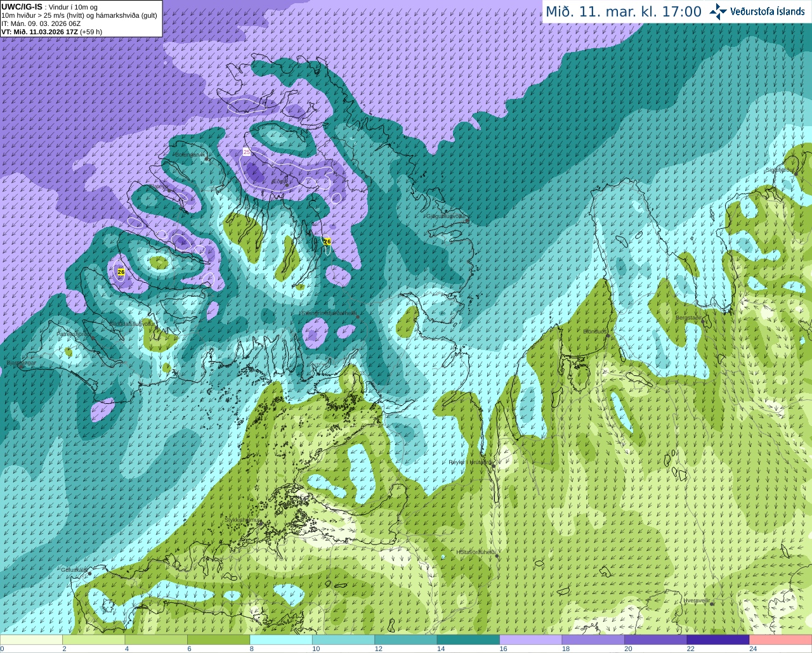Screen dimensions: 812x653
Task: Click the medium purple 18–20 m/s legend swatch
Action: click(593, 639)
